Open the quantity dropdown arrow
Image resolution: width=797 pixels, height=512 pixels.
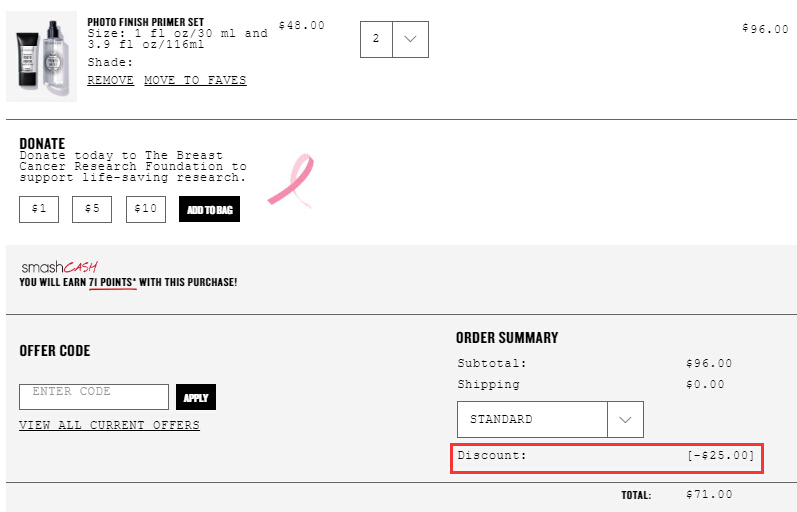tap(410, 39)
